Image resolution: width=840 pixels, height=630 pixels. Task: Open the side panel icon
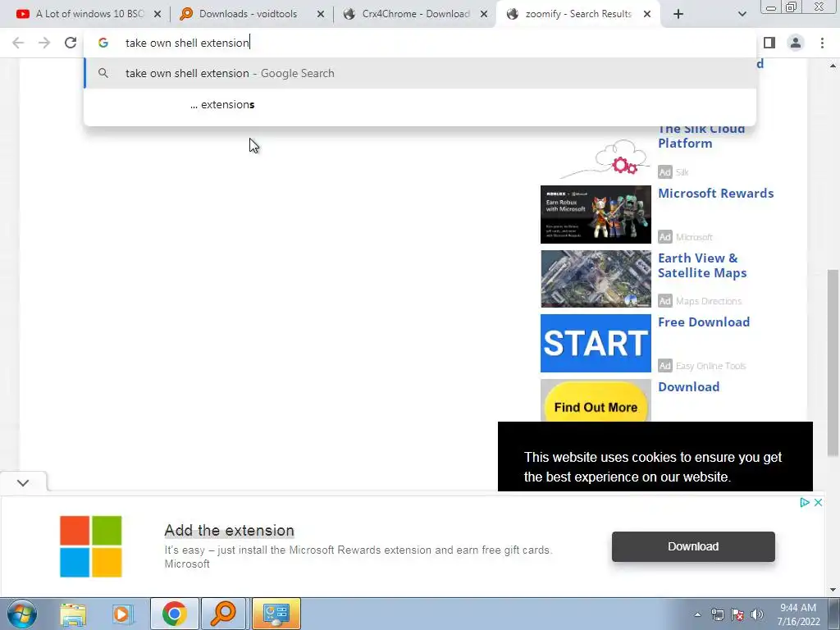769,43
